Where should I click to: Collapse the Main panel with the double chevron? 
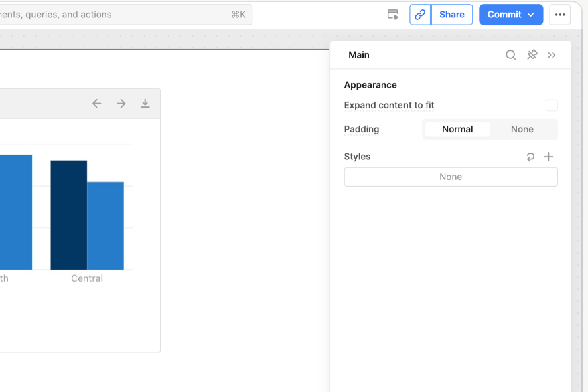pos(552,55)
